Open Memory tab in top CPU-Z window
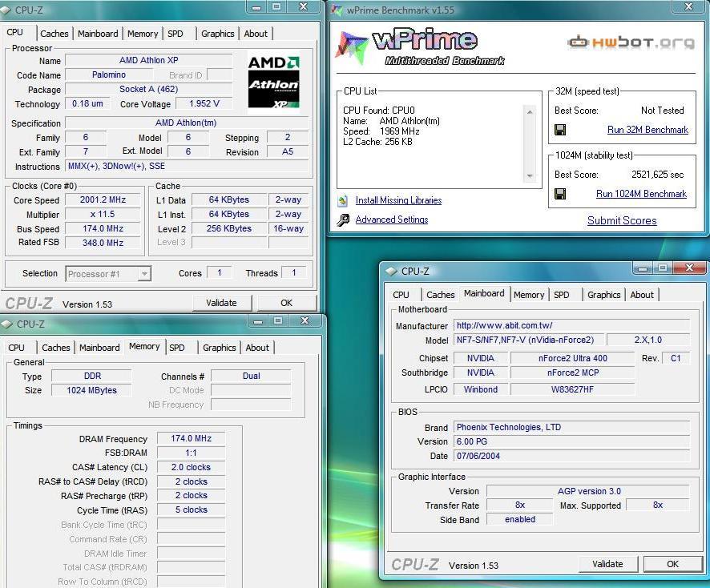The image size is (710, 588). tap(143, 34)
